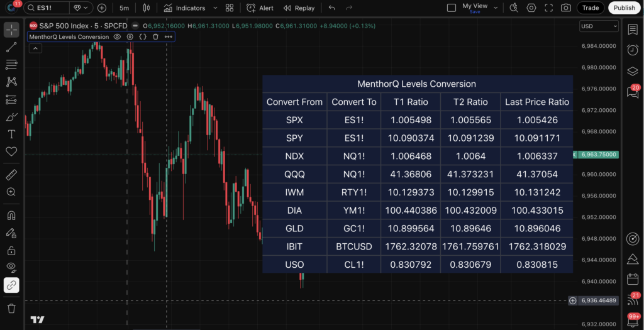Open the heart icons tool
The image size is (644, 330).
[11, 151]
